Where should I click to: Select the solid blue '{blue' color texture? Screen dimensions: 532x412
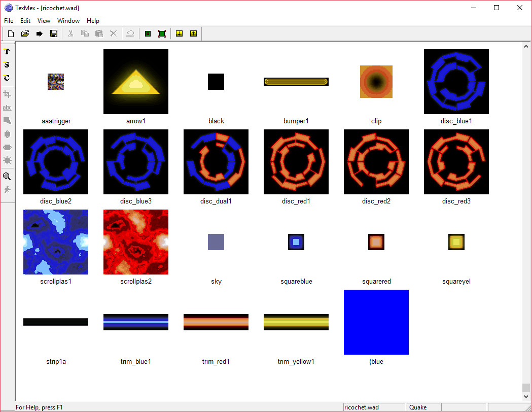tap(376, 322)
